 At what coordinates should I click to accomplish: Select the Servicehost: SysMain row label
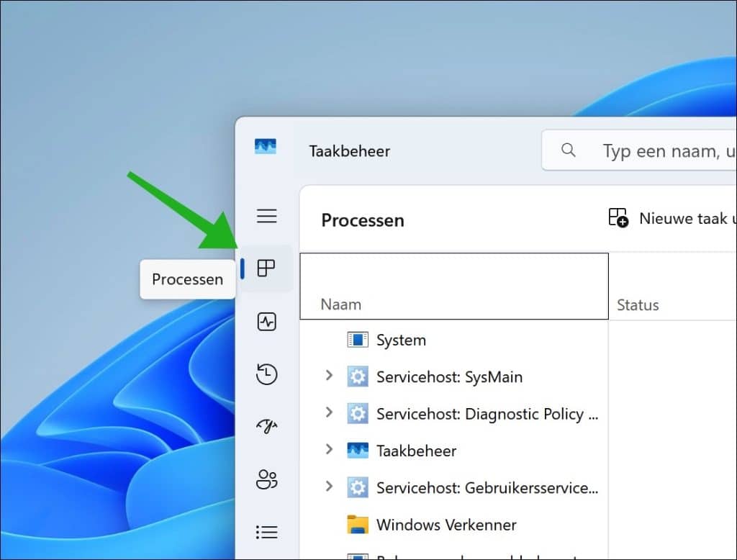tap(449, 376)
